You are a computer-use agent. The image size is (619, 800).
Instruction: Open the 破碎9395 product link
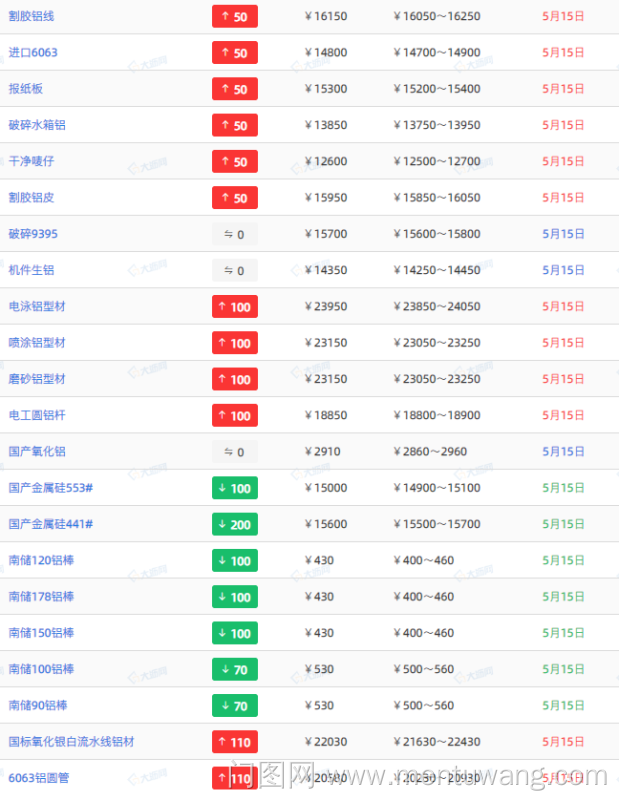point(33,234)
